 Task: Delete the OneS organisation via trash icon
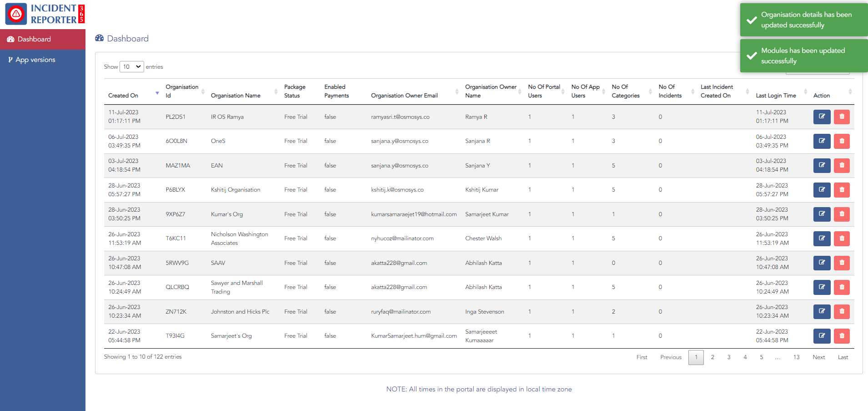(842, 141)
